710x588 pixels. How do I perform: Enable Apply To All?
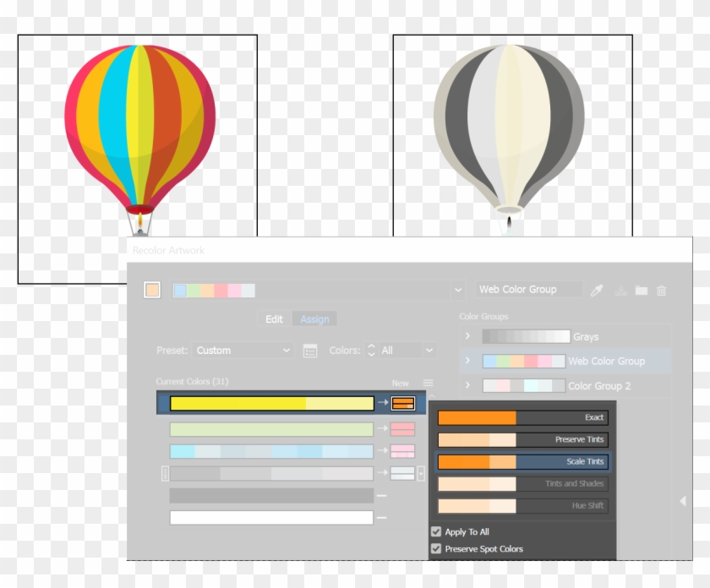436,531
